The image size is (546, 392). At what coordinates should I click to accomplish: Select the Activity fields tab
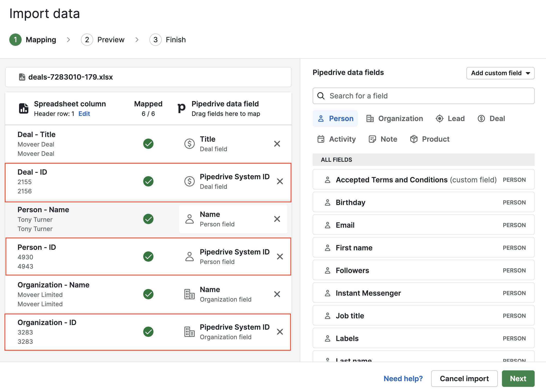click(x=336, y=139)
